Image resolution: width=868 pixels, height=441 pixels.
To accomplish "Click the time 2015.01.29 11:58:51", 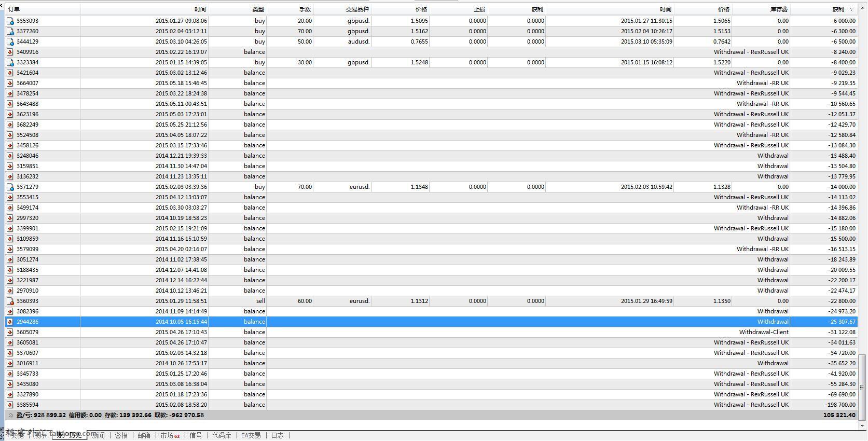I will point(181,301).
